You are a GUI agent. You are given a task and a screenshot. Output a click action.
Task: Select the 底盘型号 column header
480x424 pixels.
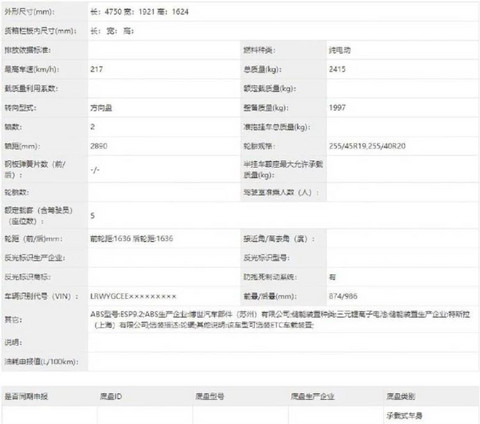point(209,396)
